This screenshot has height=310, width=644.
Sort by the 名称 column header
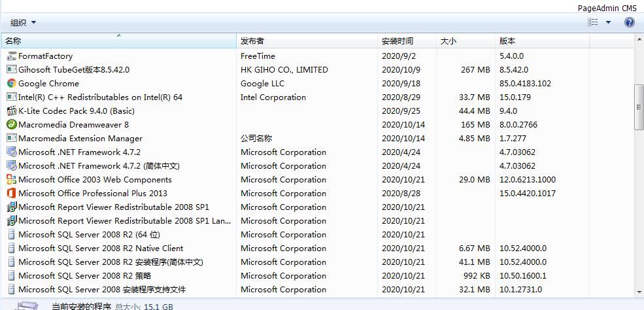click(x=119, y=41)
